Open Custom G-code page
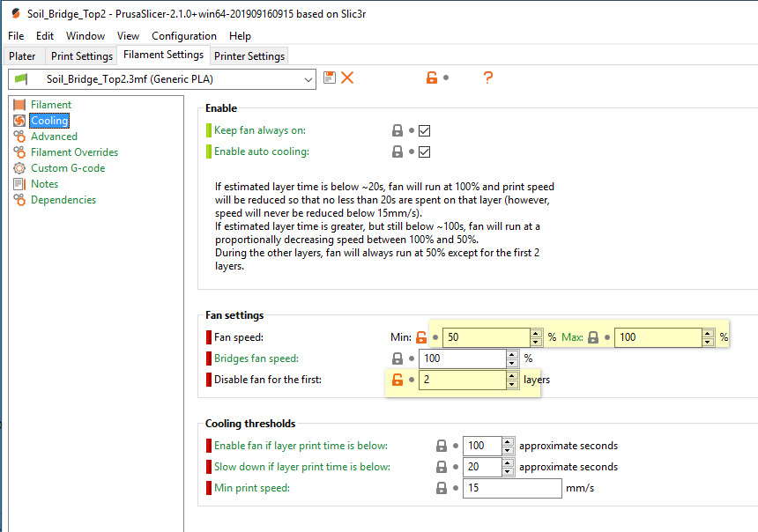Image resolution: width=758 pixels, height=532 pixels. tap(68, 168)
